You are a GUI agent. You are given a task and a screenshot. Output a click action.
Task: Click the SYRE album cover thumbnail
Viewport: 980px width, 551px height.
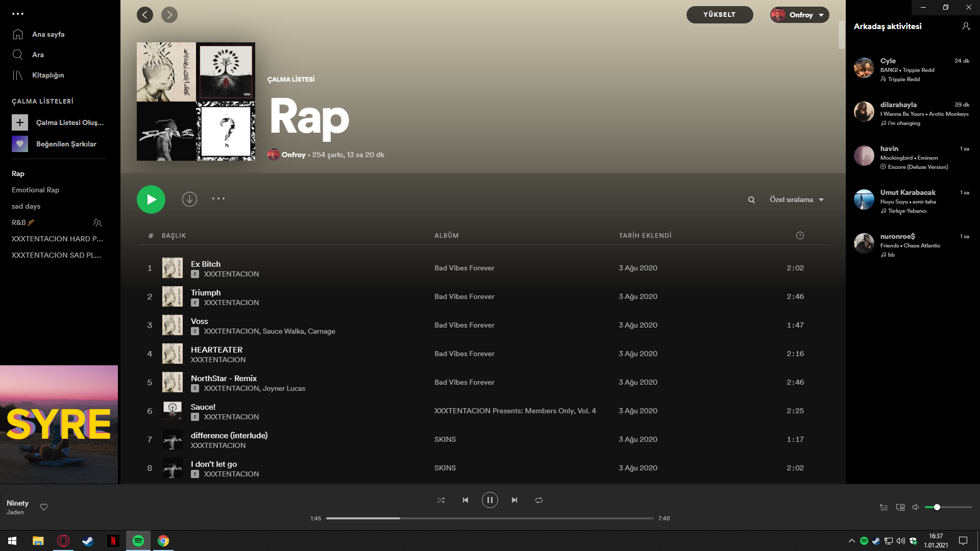(59, 424)
